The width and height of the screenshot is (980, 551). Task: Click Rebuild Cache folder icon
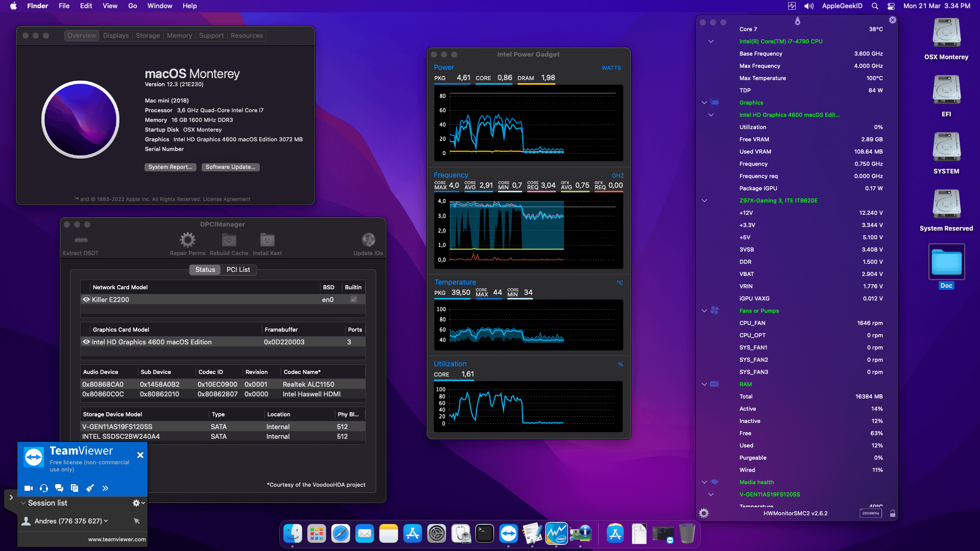[x=229, y=240]
